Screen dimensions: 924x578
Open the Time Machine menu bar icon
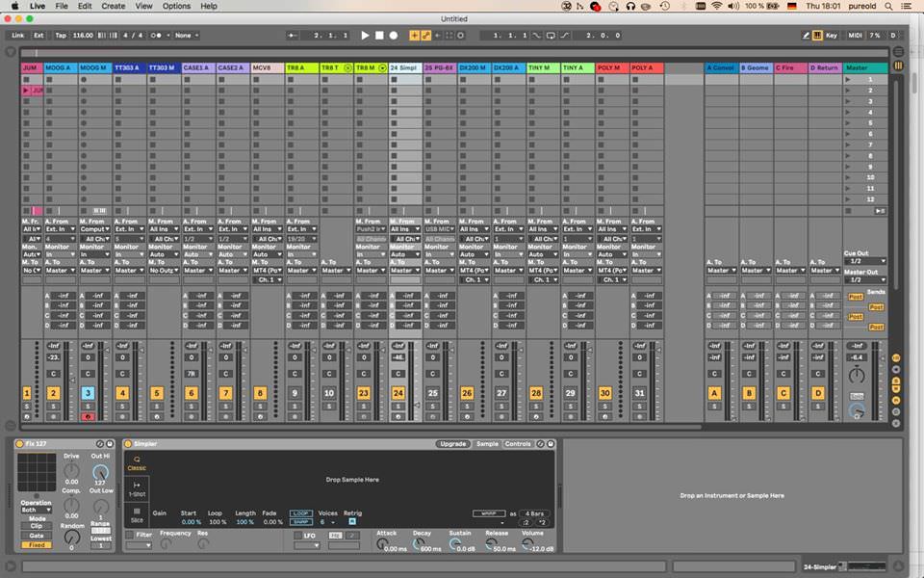point(665,6)
